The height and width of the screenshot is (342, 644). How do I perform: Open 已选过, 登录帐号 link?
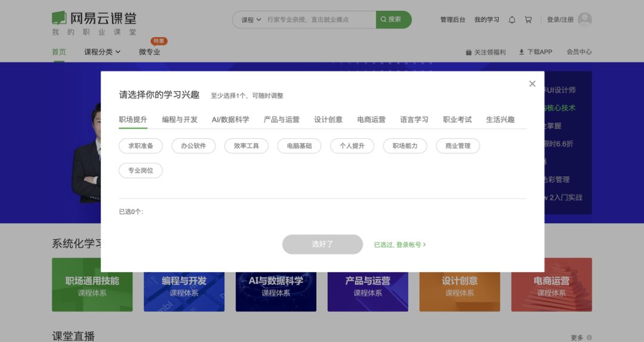(400, 245)
